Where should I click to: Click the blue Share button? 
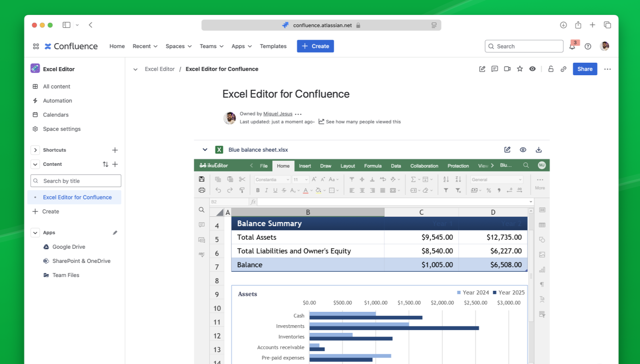pos(585,69)
